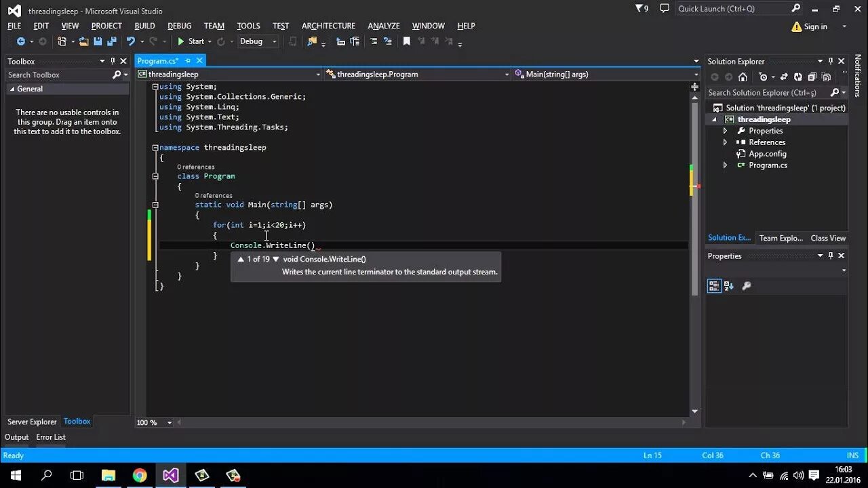Image resolution: width=868 pixels, height=488 pixels.
Task: Click the Pending Changes Filter icon
Action: point(764,77)
